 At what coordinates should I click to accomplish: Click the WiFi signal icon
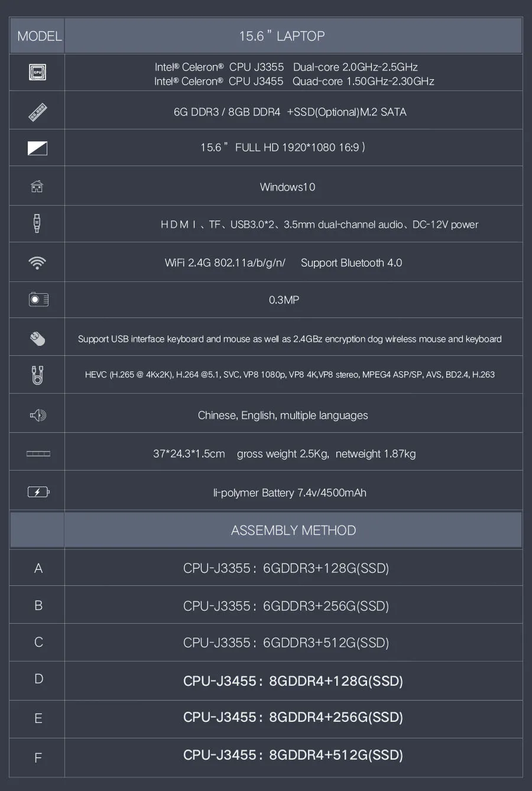point(37,262)
